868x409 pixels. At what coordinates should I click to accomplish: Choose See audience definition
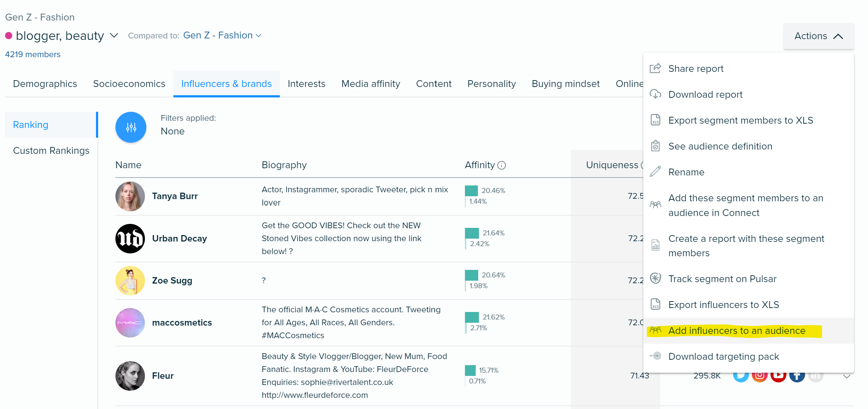pyautogui.click(x=748, y=146)
